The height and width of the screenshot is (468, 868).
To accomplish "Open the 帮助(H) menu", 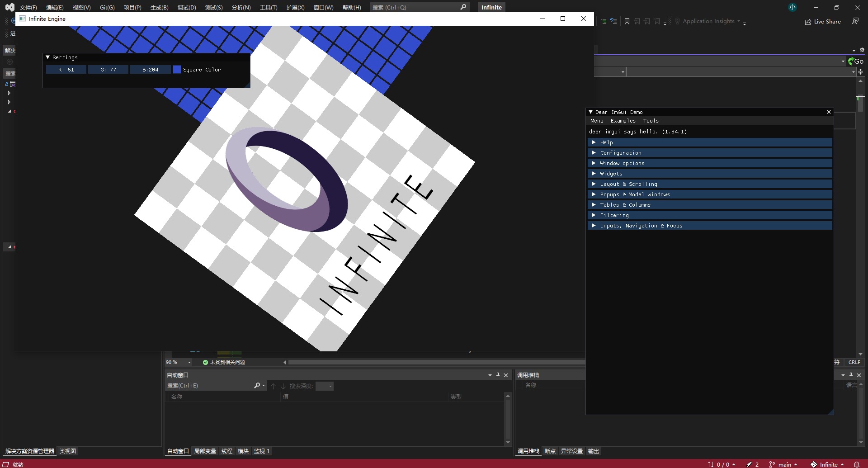I will pos(352,7).
